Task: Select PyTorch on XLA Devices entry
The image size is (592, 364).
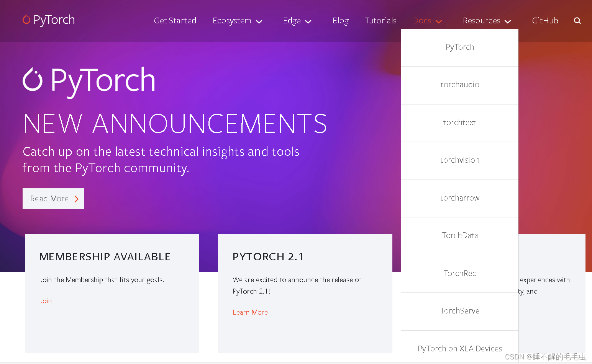Action: (x=460, y=348)
